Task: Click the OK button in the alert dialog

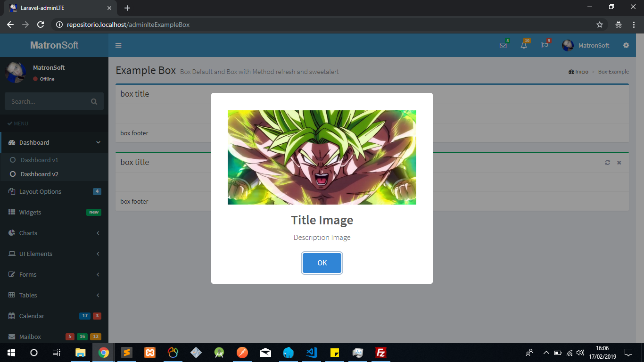Action: coord(322,263)
